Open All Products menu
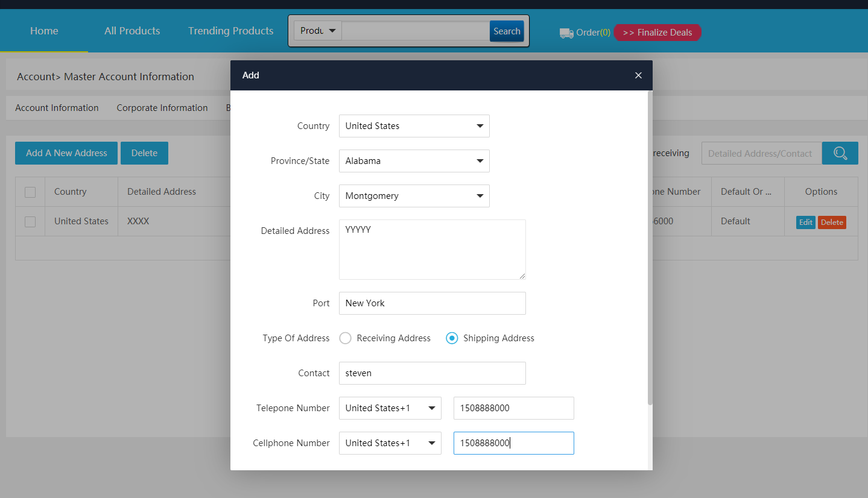This screenshot has height=498, width=868. tap(132, 31)
